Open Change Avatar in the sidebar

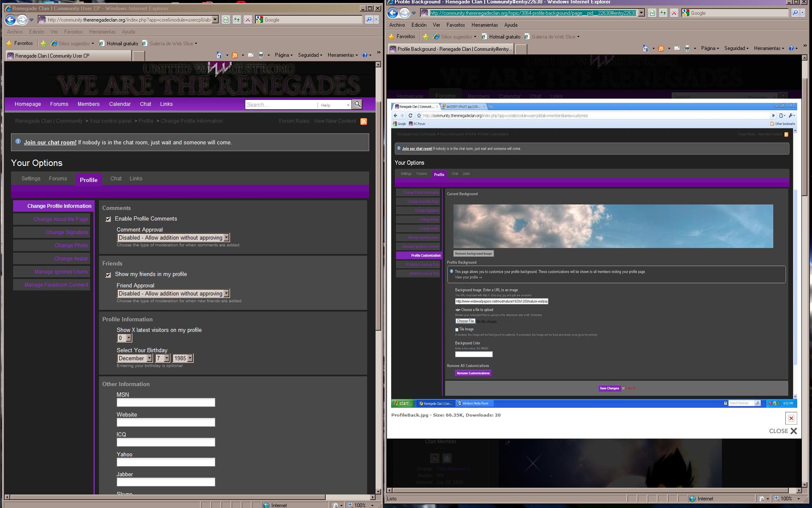point(52,259)
